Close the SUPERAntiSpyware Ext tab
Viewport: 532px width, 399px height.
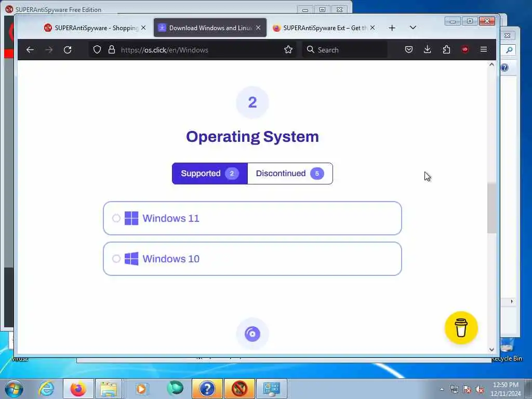373,28
